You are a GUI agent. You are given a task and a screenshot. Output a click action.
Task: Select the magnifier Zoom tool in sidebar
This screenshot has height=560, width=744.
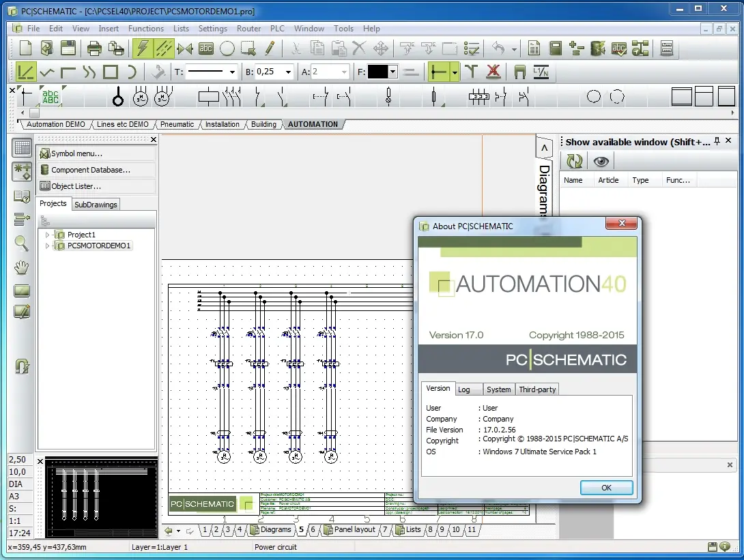point(21,244)
